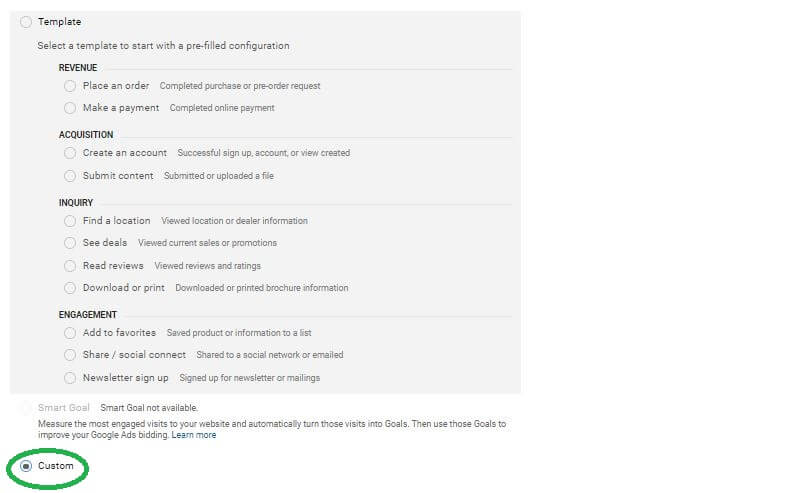Select the Template radio button
The height and width of the screenshot is (493, 791).
click(26, 22)
